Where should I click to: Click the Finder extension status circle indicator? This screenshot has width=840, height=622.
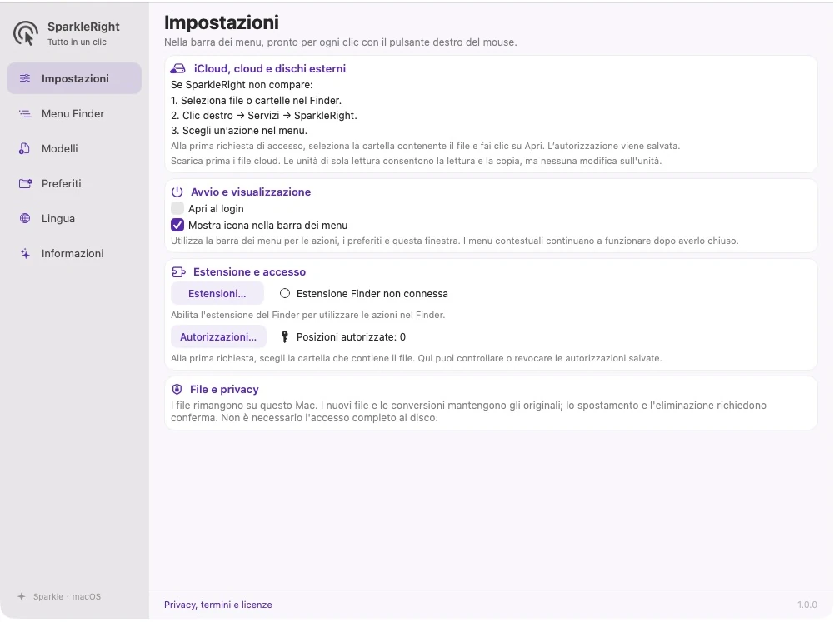[x=285, y=293]
